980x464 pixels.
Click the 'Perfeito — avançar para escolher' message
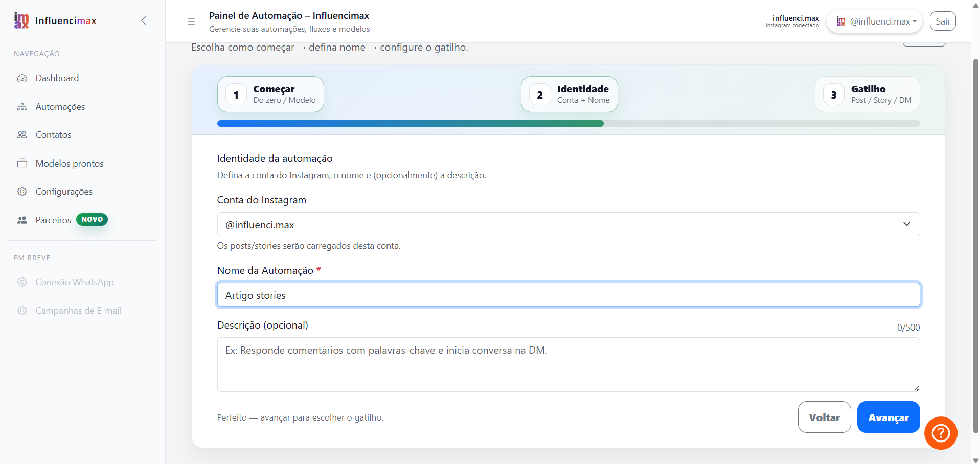click(300, 417)
